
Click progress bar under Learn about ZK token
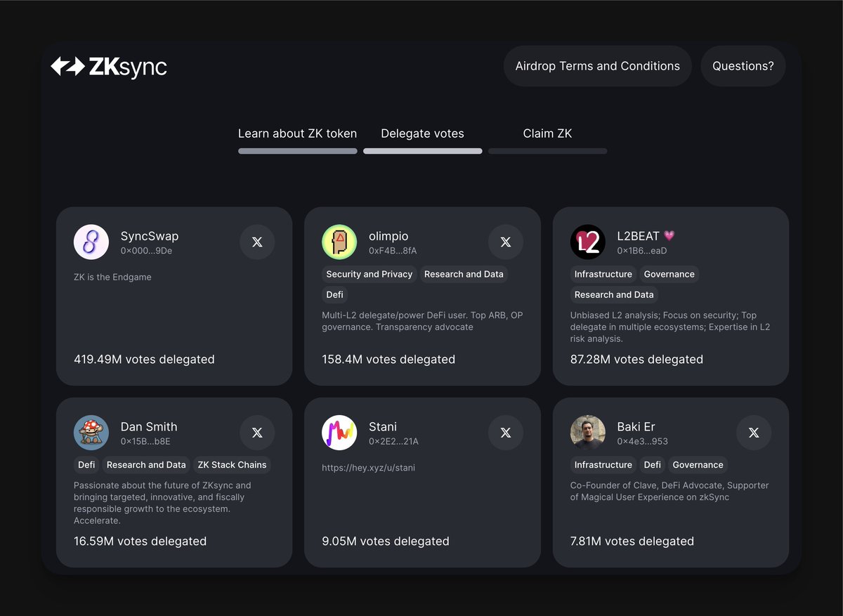298,151
